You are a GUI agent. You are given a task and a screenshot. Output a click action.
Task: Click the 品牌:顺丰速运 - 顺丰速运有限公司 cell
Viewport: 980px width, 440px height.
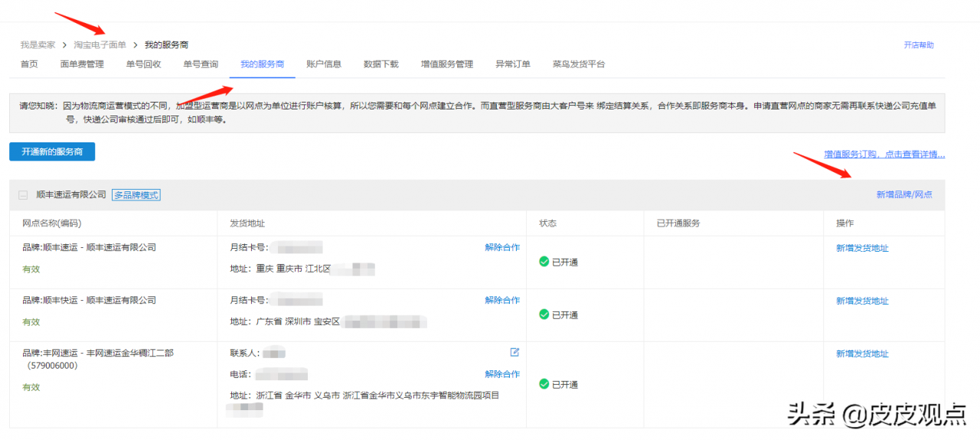tap(90, 248)
